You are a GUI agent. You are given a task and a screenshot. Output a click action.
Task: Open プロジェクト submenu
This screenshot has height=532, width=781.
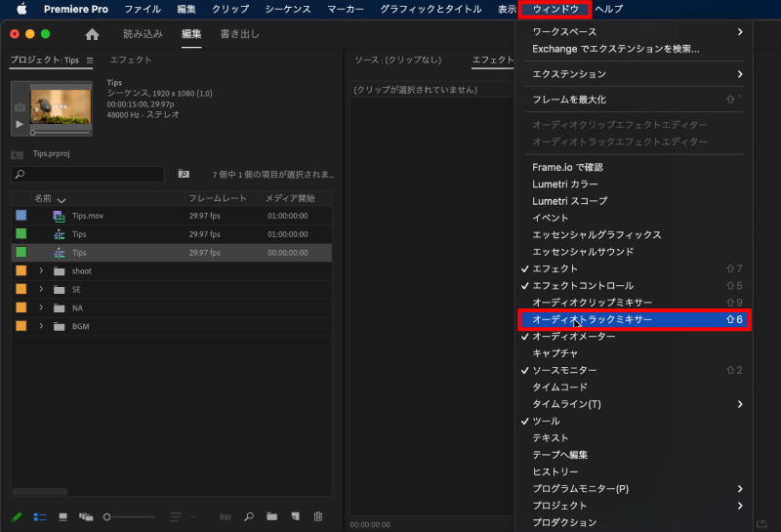pyautogui.click(x=633, y=506)
